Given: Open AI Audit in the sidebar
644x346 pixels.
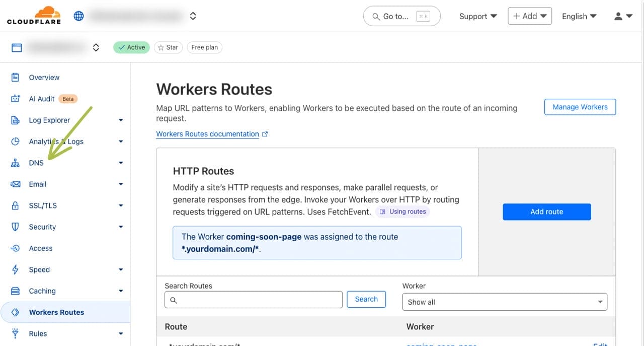Looking at the screenshot, I should click(x=42, y=99).
